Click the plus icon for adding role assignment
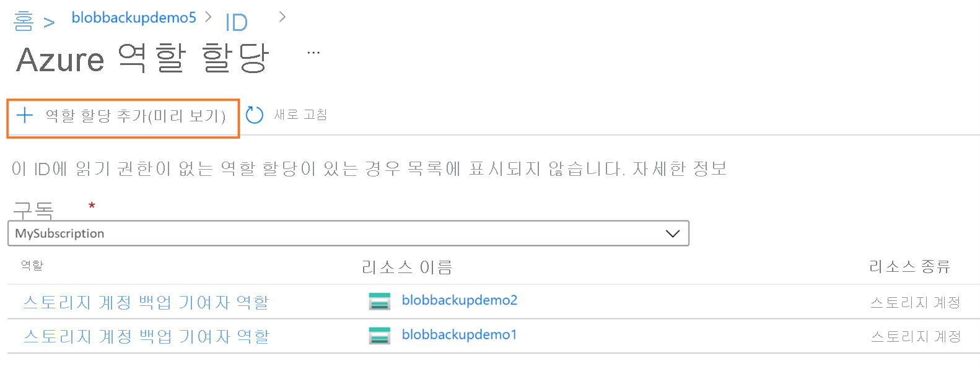 (x=24, y=115)
